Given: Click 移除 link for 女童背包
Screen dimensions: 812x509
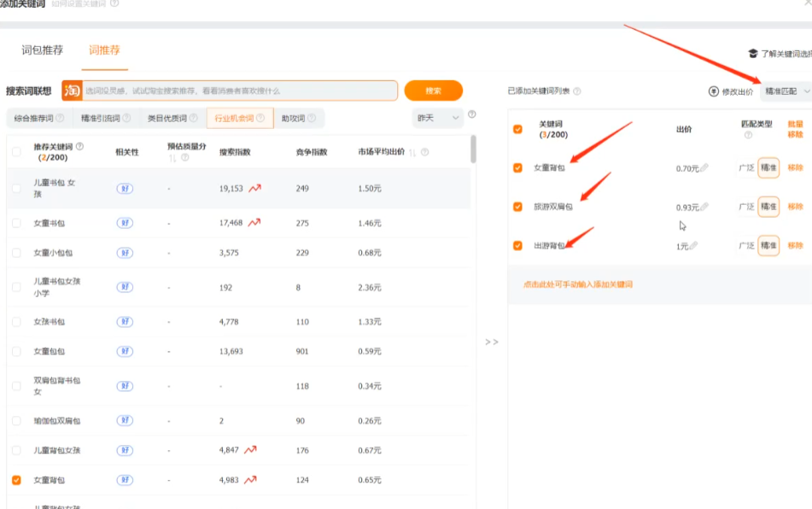Looking at the screenshot, I should (x=795, y=168).
